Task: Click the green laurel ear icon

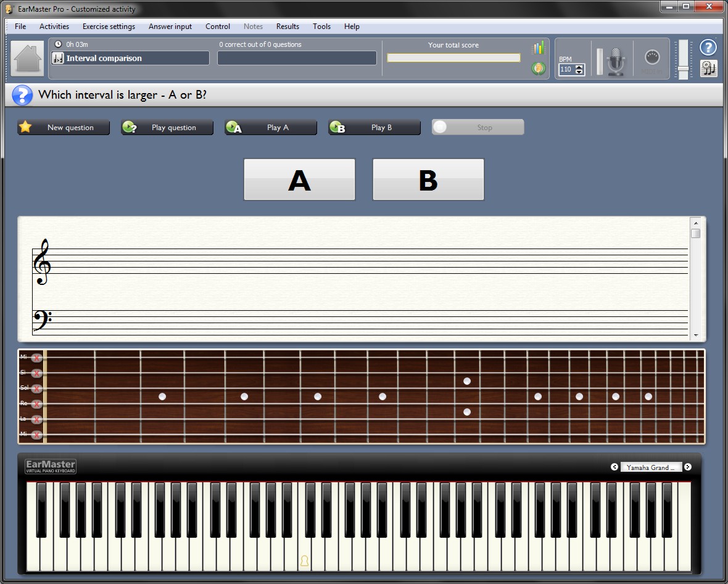Action: [539, 68]
